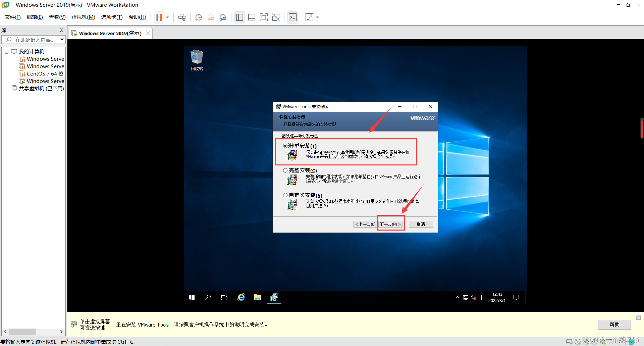The width and height of the screenshot is (644, 346).
Task: Toggle the library sidebar view icon
Action: click(239, 17)
